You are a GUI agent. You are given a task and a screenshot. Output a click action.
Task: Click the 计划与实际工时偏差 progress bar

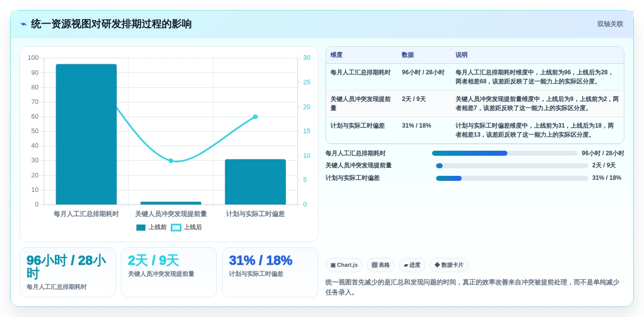(x=512, y=178)
